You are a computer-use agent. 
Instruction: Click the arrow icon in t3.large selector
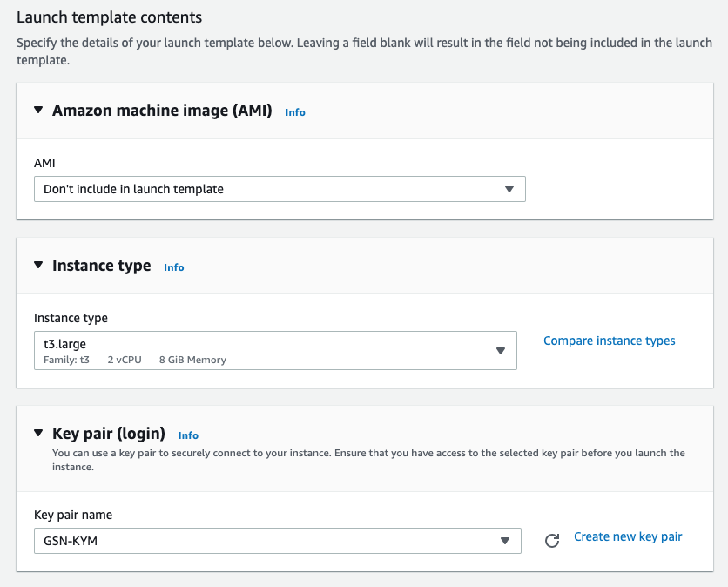(x=501, y=351)
